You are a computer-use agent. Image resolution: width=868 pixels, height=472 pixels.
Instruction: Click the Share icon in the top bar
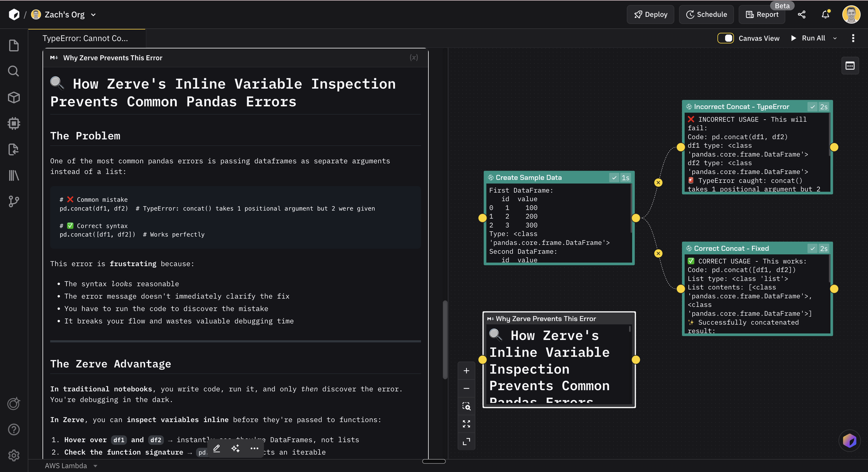(802, 14)
